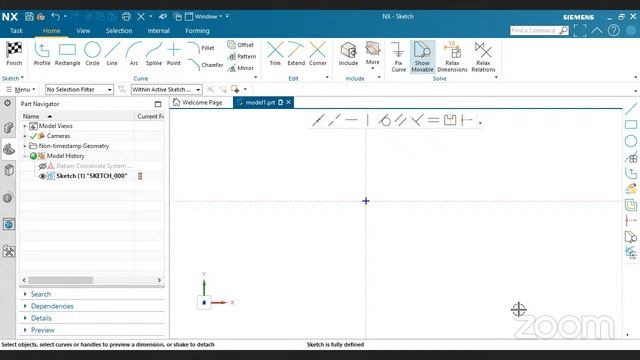
Task: Click the help question mark icon
Action: click(613, 30)
